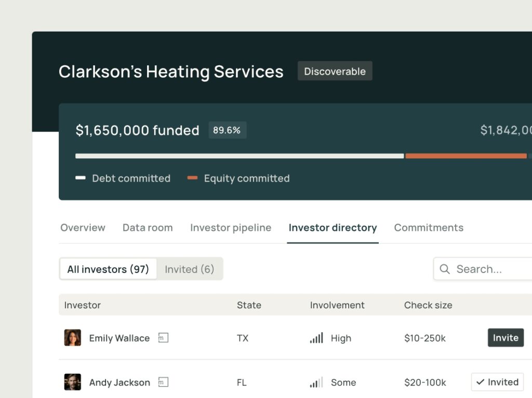Image resolution: width=532 pixels, height=398 pixels.
Task: Click Emily Wallace's involvement signal bars icon
Action: [x=316, y=338]
